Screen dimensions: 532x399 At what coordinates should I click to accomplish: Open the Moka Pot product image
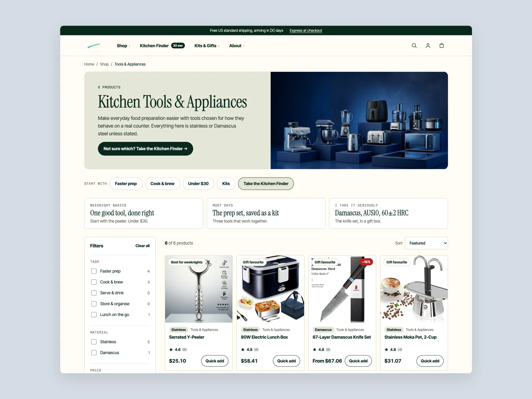pos(414,289)
